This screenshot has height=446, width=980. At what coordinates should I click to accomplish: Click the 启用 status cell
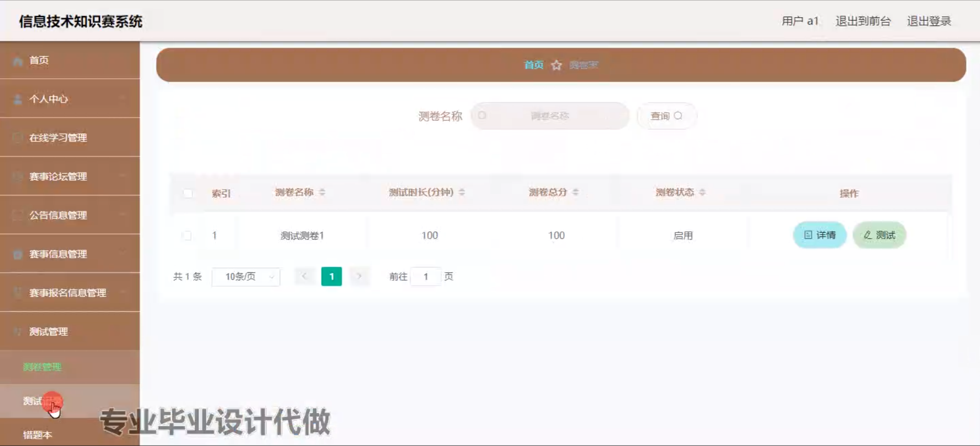point(683,236)
